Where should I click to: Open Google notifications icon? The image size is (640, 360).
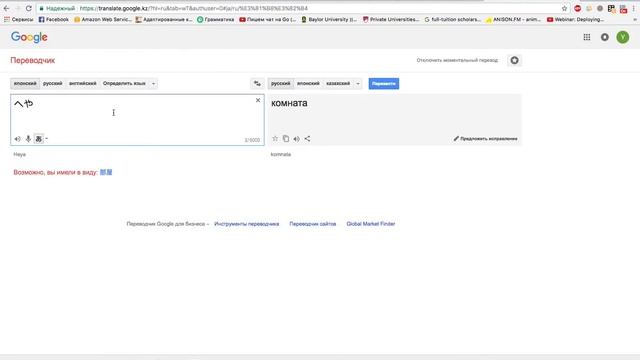point(604,37)
